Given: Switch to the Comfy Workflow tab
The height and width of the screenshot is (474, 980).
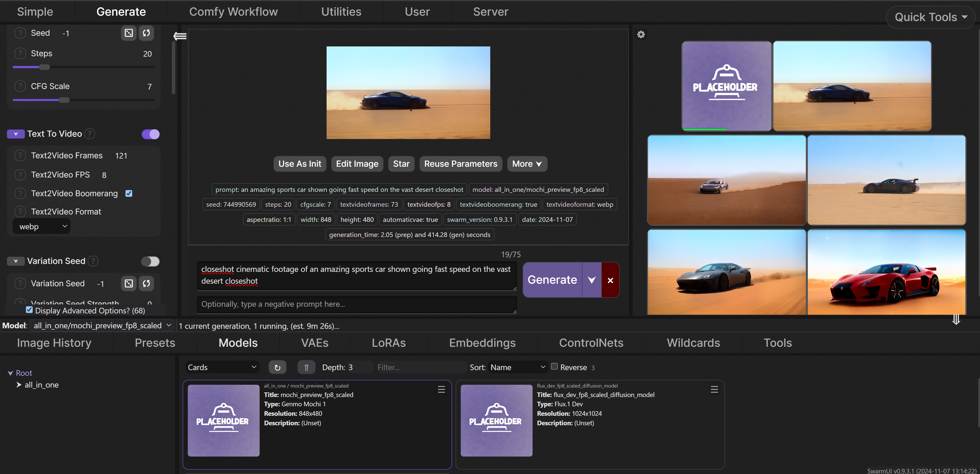Looking at the screenshot, I should 233,12.
